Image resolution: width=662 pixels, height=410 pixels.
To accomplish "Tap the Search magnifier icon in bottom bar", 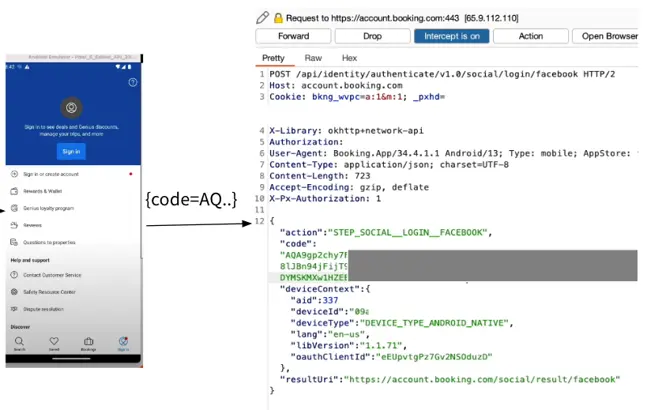I will click(19, 343).
